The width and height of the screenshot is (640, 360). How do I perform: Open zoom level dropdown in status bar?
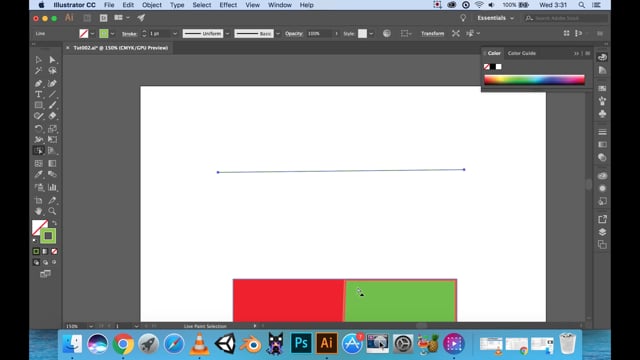[x=91, y=326]
